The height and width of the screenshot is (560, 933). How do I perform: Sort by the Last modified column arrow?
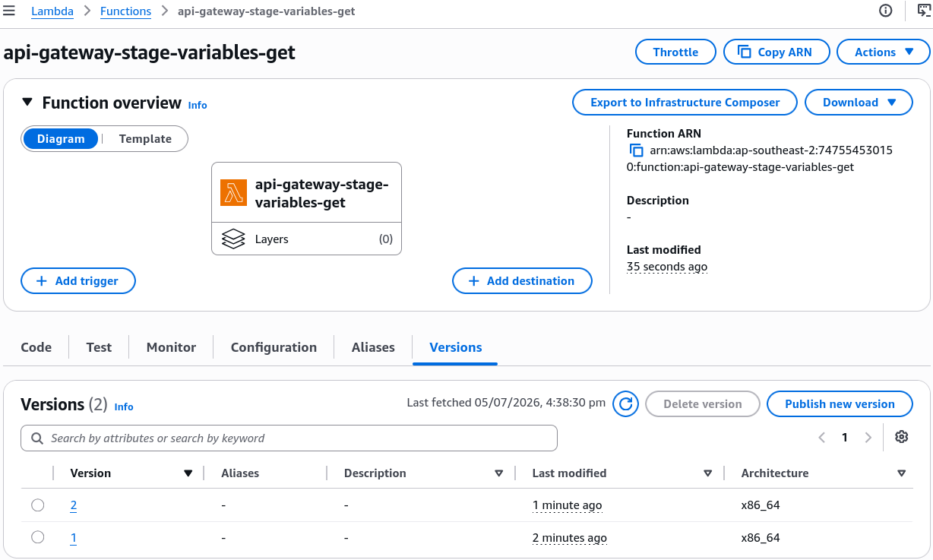click(x=708, y=473)
